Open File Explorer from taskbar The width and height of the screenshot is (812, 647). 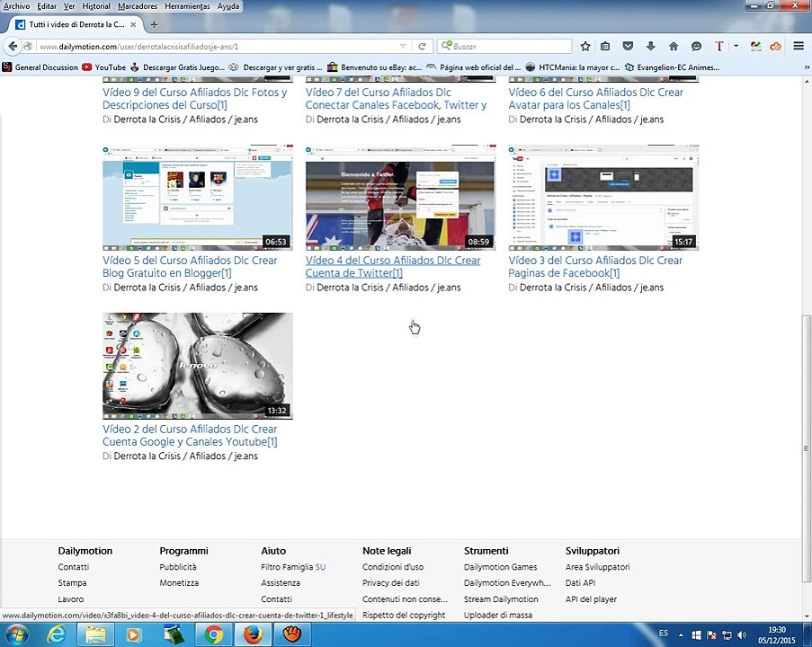96,634
